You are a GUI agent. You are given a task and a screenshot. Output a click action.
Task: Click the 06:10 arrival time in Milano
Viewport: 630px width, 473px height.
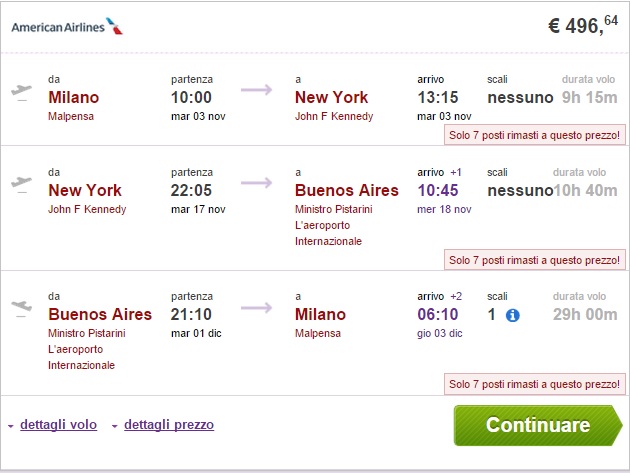point(438,315)
